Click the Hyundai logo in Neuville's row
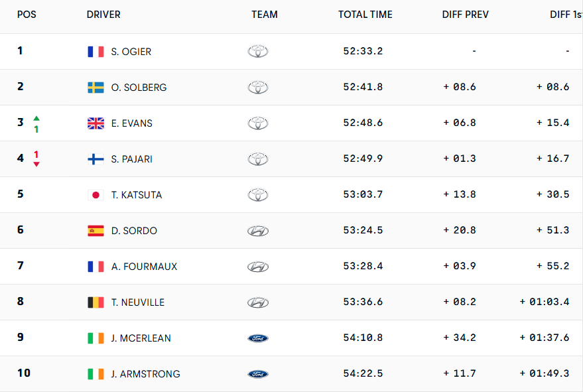This screenshot has height=392, width=583. pos(258,302)
